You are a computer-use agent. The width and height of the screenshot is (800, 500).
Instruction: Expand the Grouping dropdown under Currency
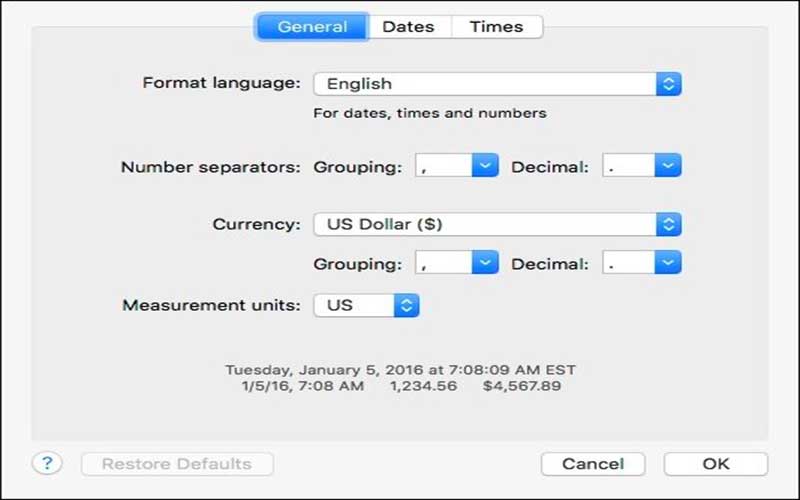pos(456,263)
